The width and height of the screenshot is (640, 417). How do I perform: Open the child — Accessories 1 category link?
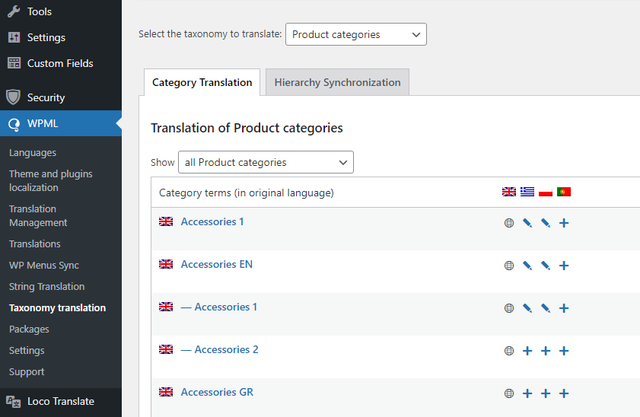pos(219,307)
